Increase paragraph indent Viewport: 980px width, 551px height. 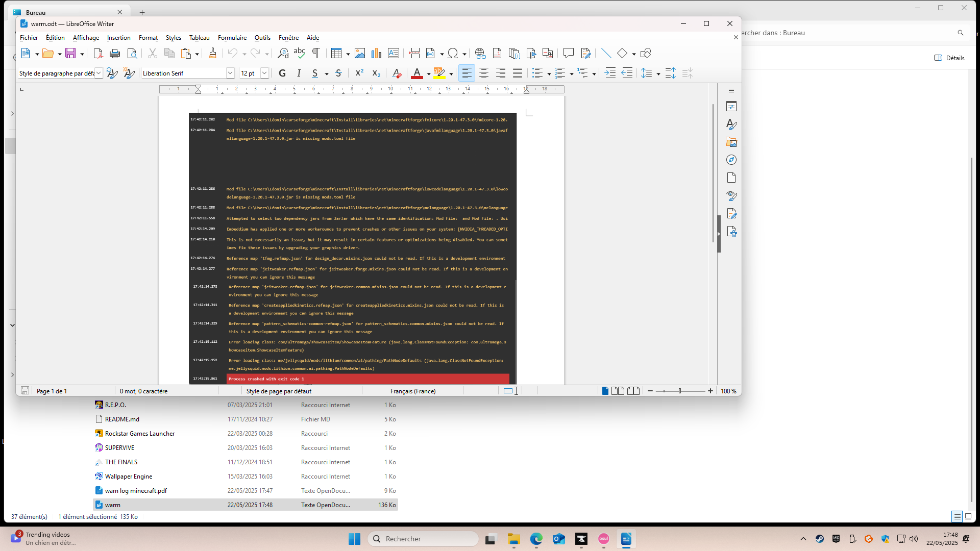[610, 73]
